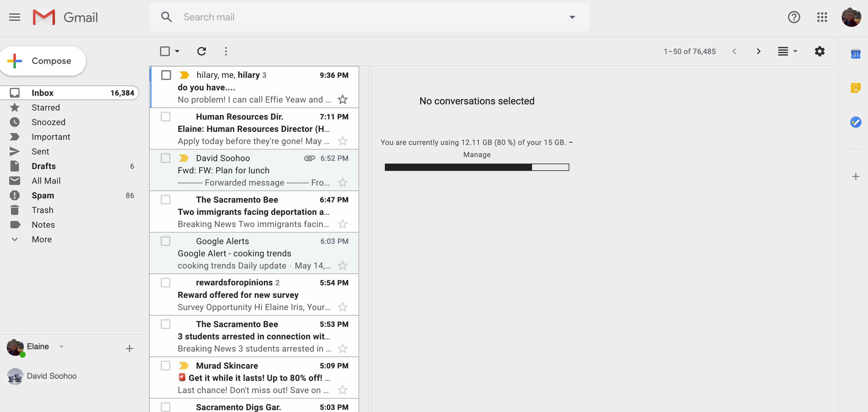Navigate to next page of emails
Screen dimensions: 868x412
tap(757, 51)
